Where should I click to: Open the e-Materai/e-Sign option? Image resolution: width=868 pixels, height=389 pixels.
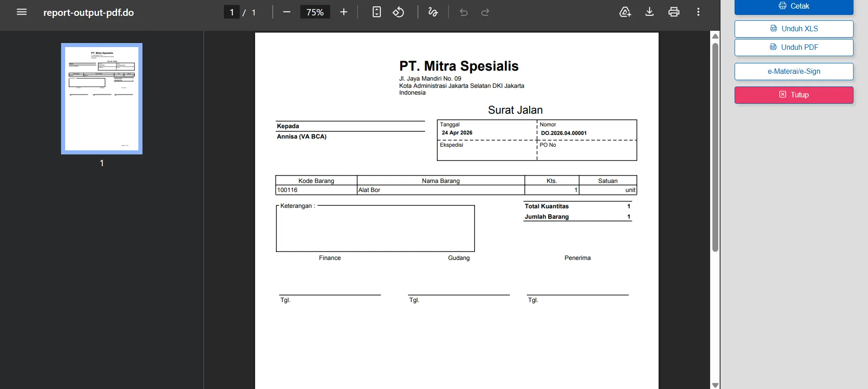click(794, 72)
